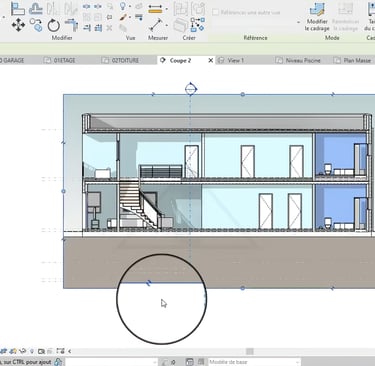Click the Design Options icon in status bar
375x366 pixels.
coord(190,362)
